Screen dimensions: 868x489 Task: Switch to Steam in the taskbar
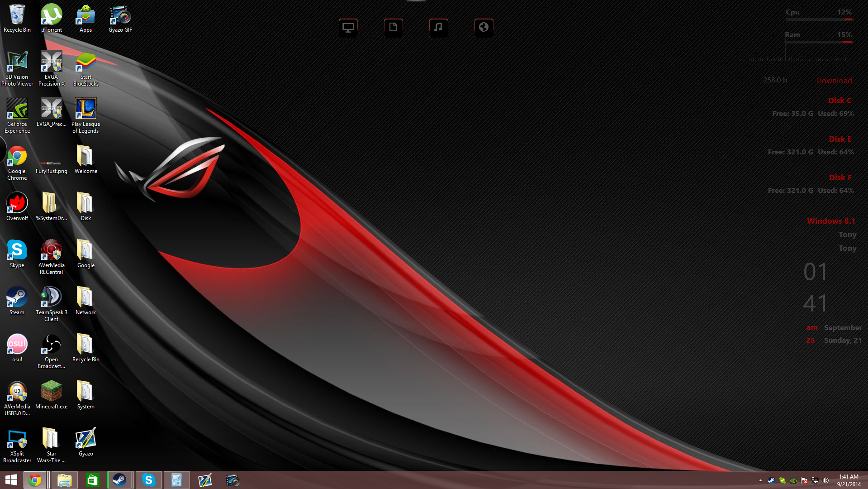pyautogui.click(x=120, y=480)
